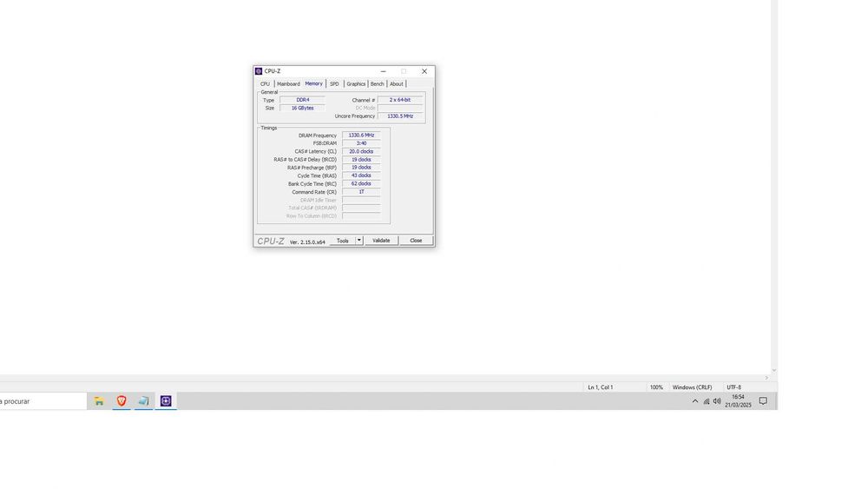Click the 16 GBytes size field

click(302, 108)
